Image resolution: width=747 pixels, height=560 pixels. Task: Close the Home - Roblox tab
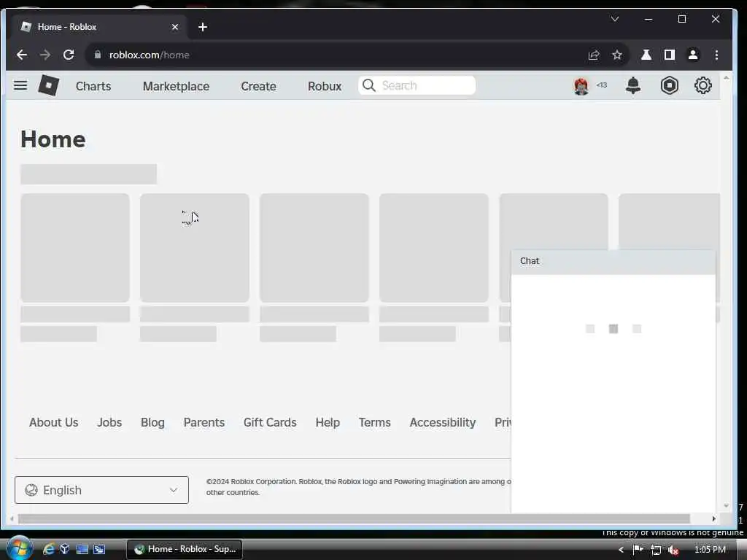point(175,27)
